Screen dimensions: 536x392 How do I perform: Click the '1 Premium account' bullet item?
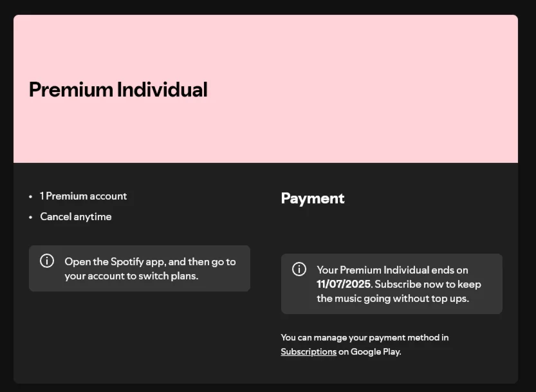83,196
